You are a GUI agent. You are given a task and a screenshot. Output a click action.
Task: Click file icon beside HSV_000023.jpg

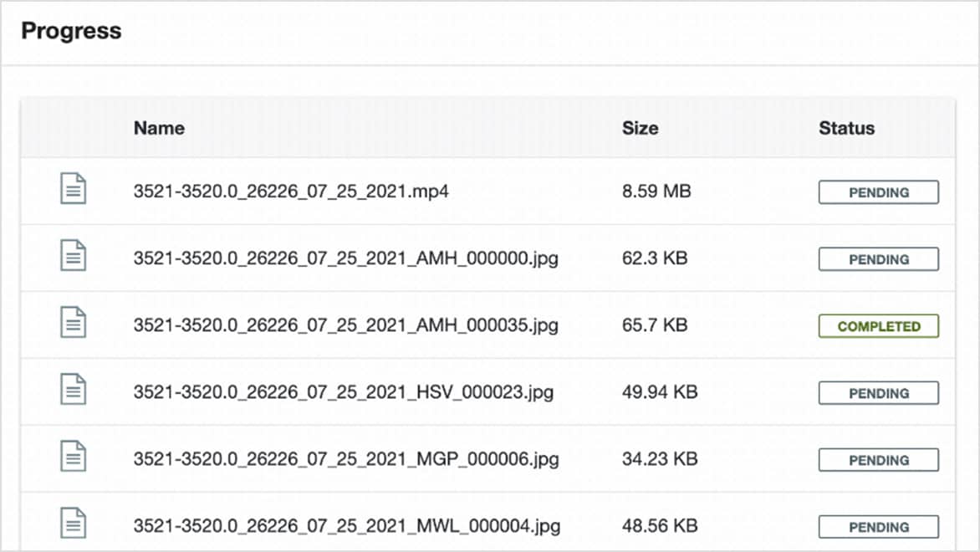click(74, 389)
